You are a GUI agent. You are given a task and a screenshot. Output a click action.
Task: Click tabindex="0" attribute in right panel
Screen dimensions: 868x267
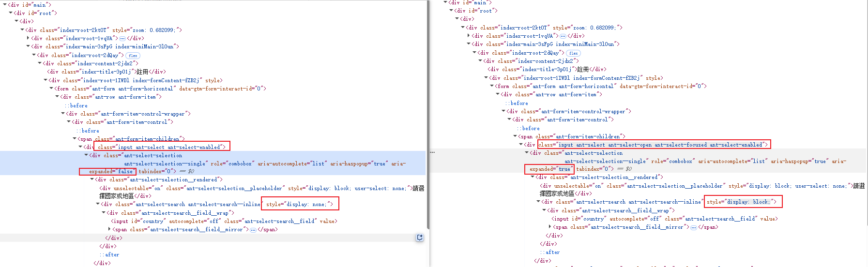595,169
